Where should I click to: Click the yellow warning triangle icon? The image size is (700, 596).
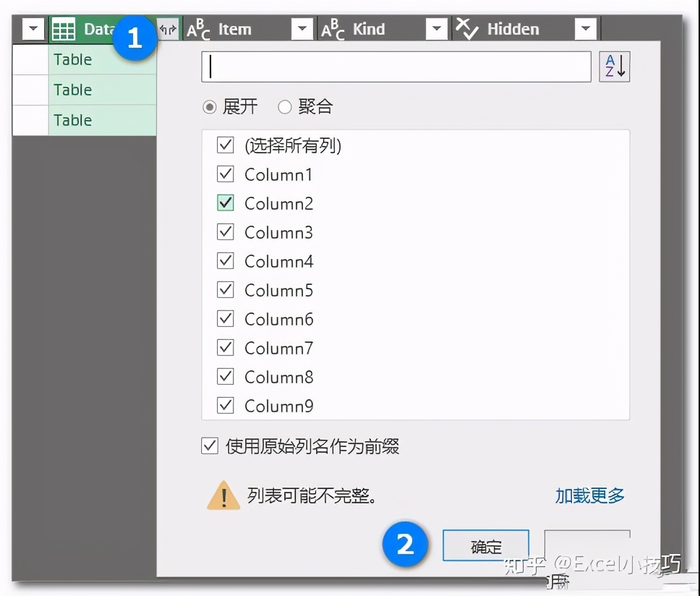[x=223, y=496]
